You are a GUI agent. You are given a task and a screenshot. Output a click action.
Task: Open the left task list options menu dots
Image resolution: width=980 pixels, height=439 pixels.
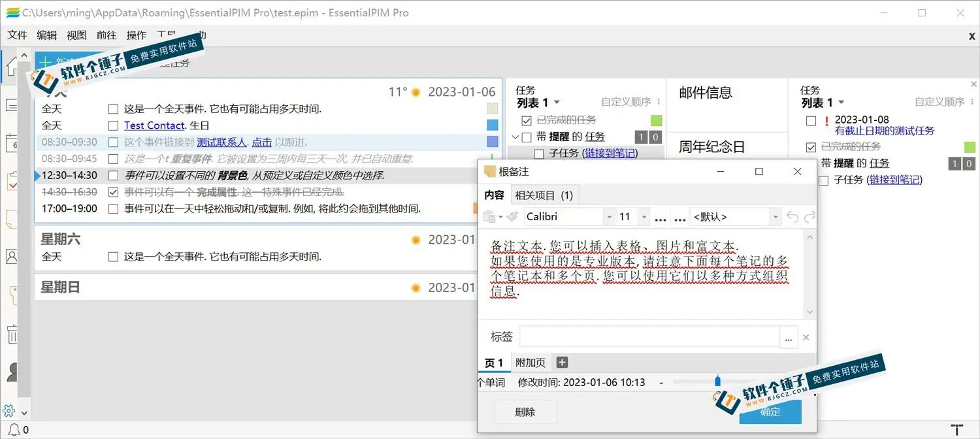[659, 102]
